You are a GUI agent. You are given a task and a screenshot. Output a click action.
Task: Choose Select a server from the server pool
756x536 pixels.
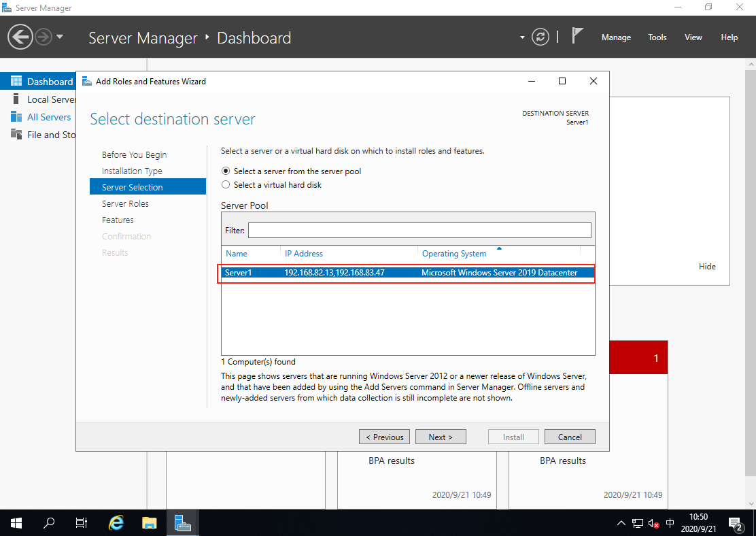pyautogui.click(x=226, y=171)
